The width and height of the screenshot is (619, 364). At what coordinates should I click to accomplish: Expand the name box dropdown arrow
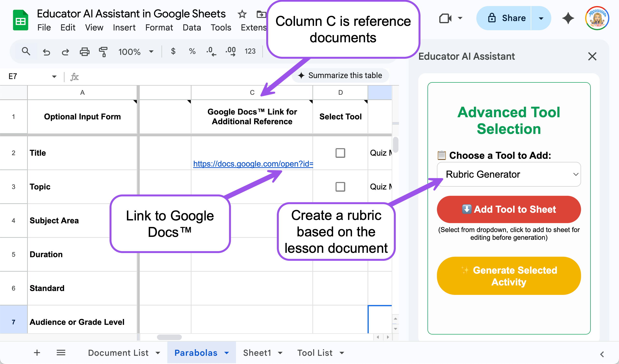pos(54,77)
